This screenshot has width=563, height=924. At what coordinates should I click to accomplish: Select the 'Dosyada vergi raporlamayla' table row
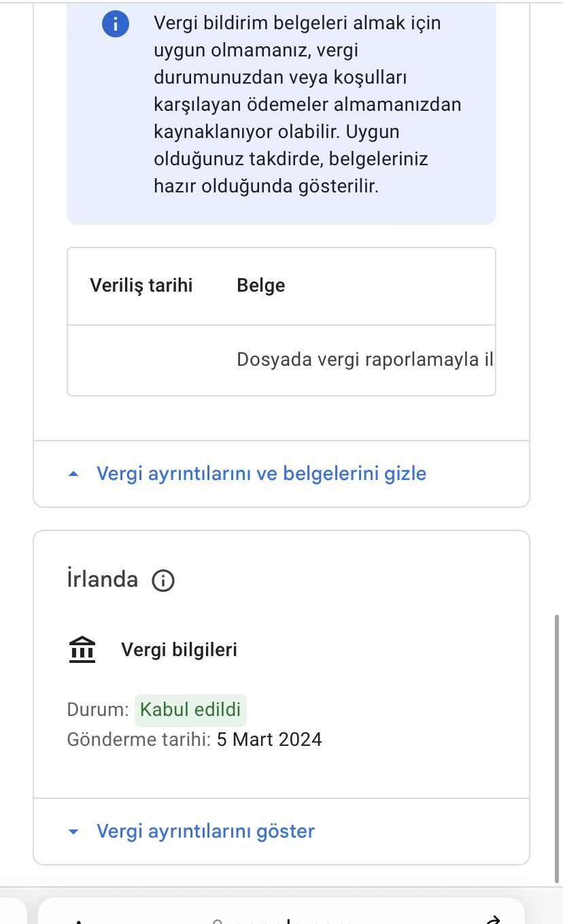coord(281,360)
